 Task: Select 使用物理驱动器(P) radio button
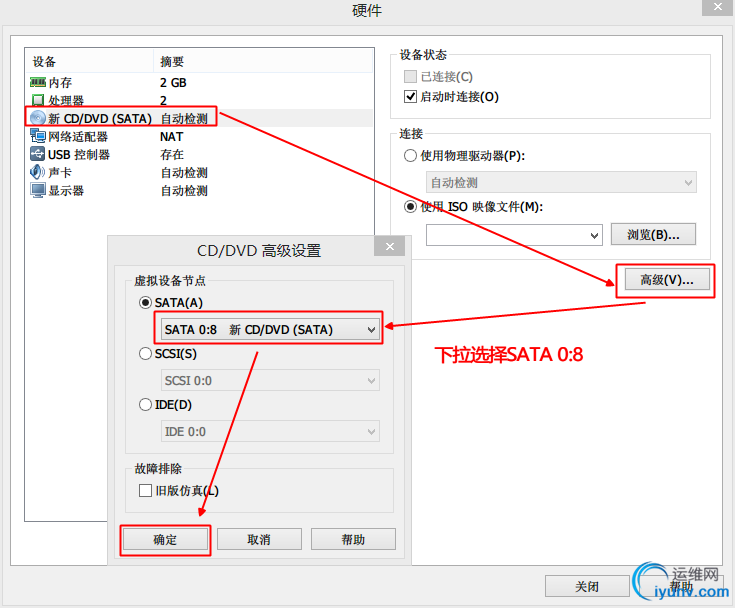(410, 155)
